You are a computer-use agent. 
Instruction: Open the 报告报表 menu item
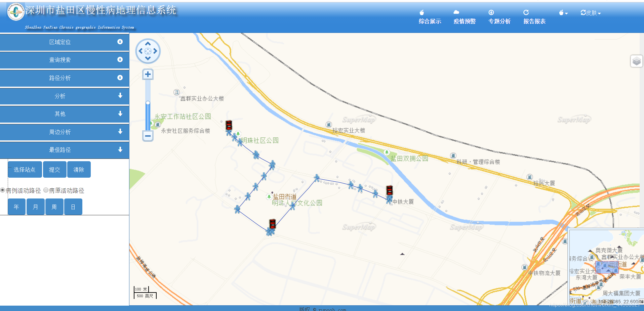tap(534, 17)
